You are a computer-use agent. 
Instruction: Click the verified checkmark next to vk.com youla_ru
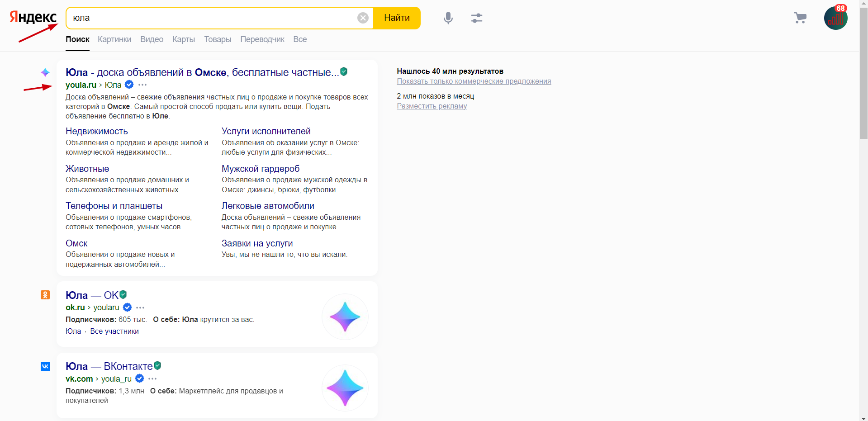click(x=140, y=378)
